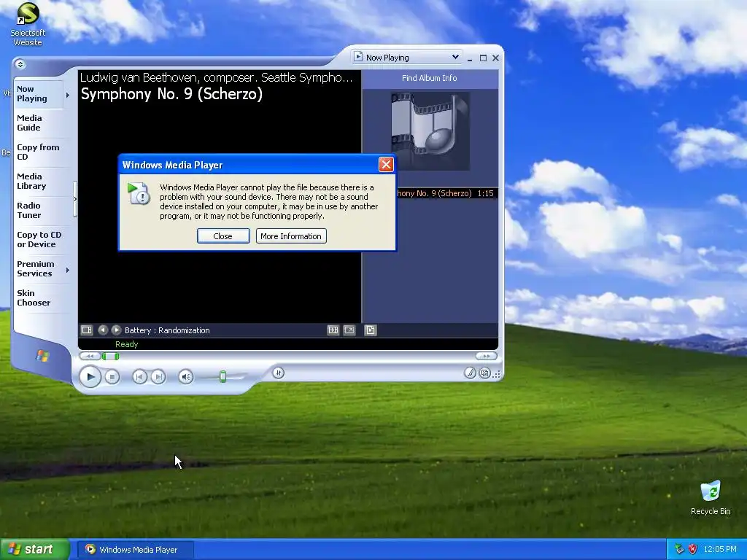Image resolution: width=747 pixels, height=560 pixels.
Task: Close the Media Player window
Action: 495,58
